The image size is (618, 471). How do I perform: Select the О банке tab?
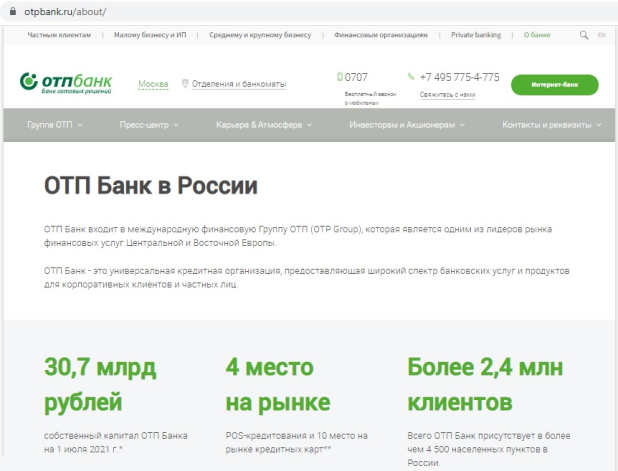click(x=537, y=35)
